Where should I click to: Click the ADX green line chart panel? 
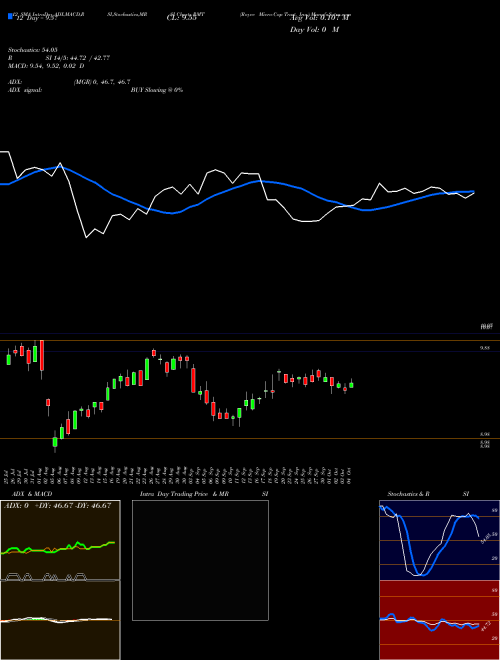click(60, 540)
